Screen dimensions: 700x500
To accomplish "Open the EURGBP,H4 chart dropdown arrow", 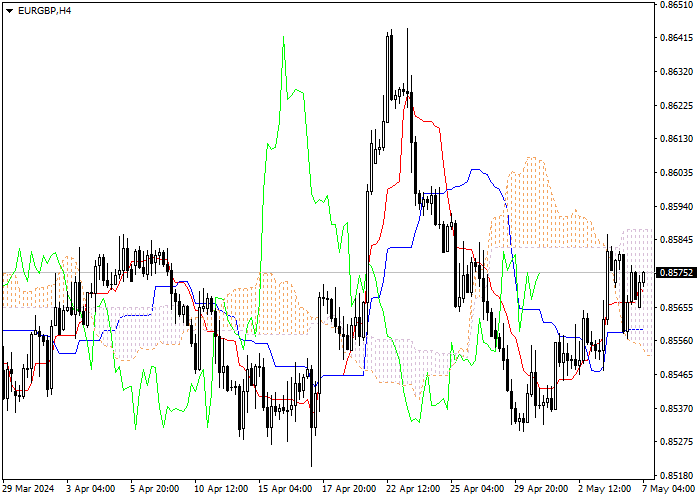I will (9, 11).
